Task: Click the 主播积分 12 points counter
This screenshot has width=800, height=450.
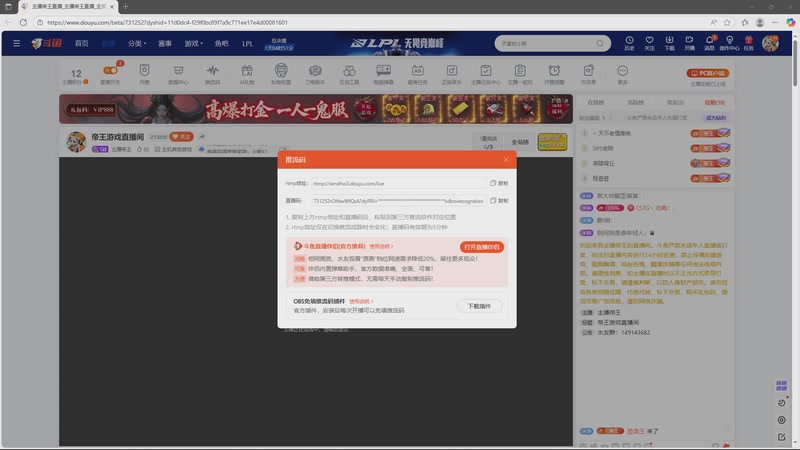Action: coord(76,76)
